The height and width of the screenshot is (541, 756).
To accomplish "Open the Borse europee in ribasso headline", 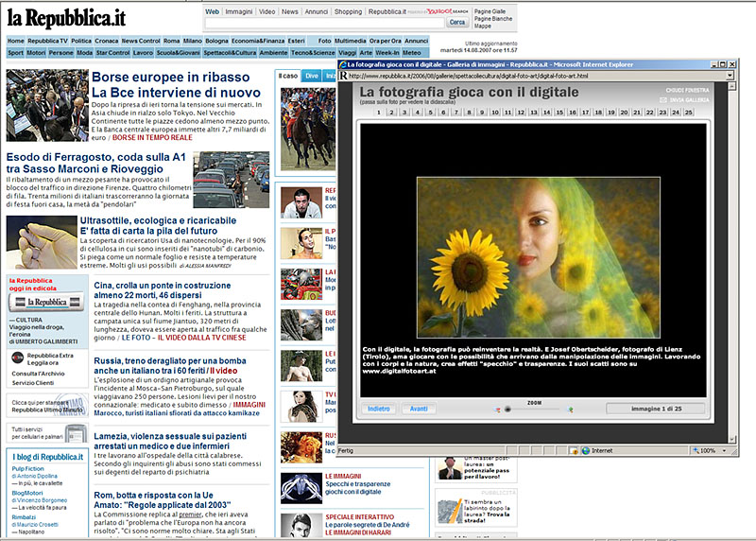I will tap(176, 84).
